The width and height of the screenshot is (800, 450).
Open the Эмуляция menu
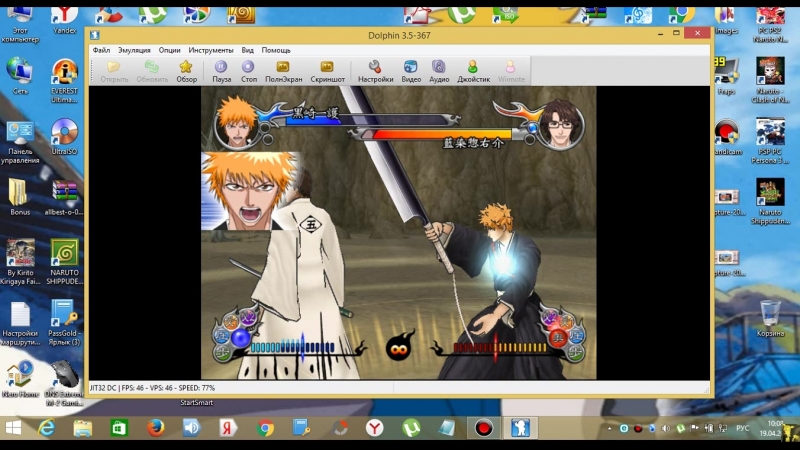coord(134,50)
